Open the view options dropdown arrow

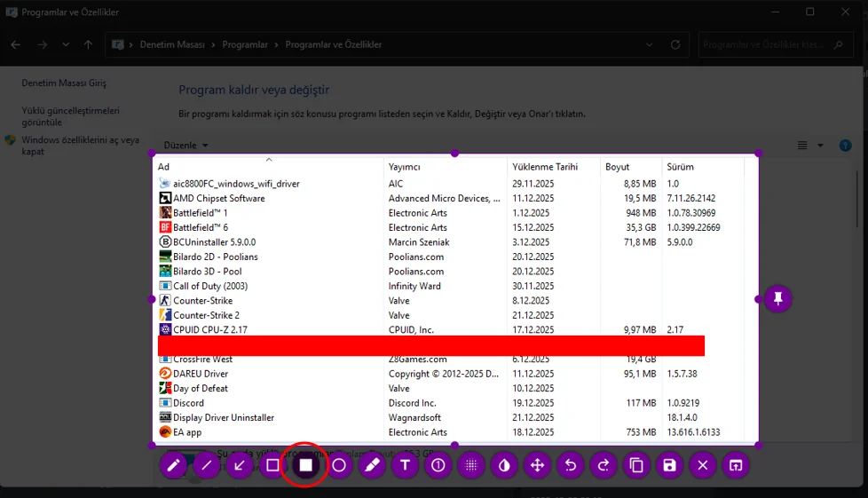click(820, 145)
